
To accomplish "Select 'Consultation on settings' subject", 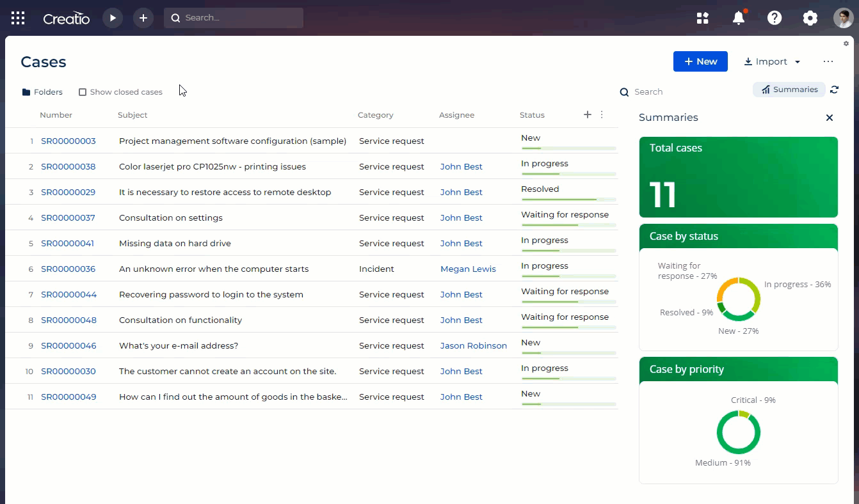I will point(171,217).
